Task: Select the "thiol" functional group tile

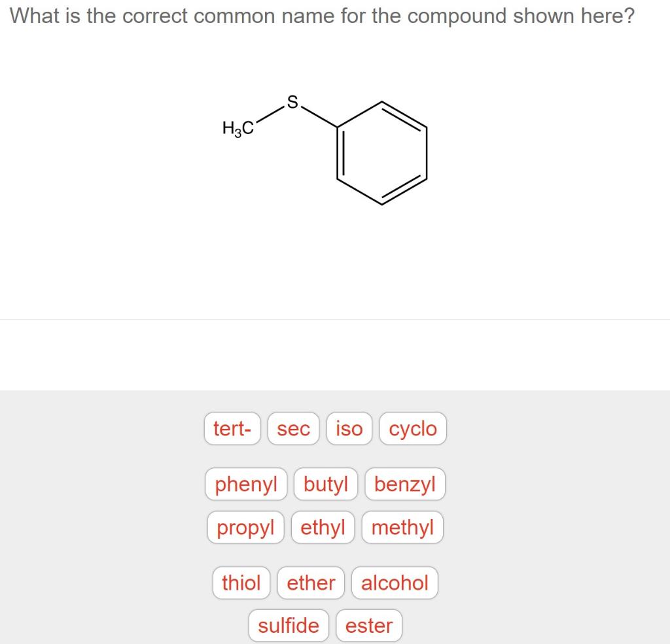Action: pyautogui.click(x=241, y=583)
